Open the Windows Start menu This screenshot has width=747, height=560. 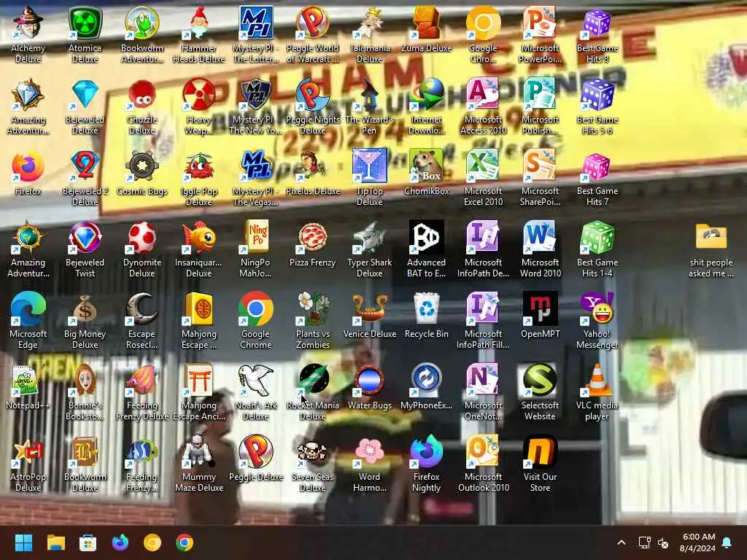[23, 542]
